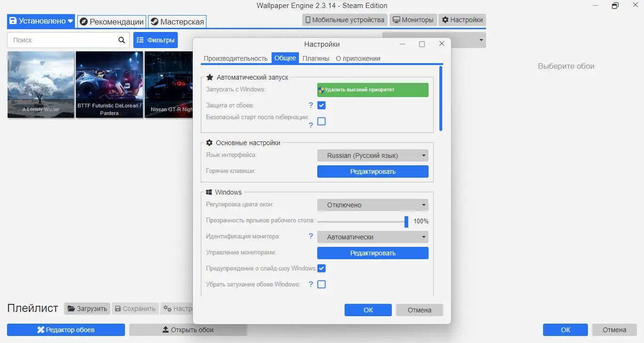Click Отмена in the main window
Screen dimensions: 644x343
click(614, 330)
